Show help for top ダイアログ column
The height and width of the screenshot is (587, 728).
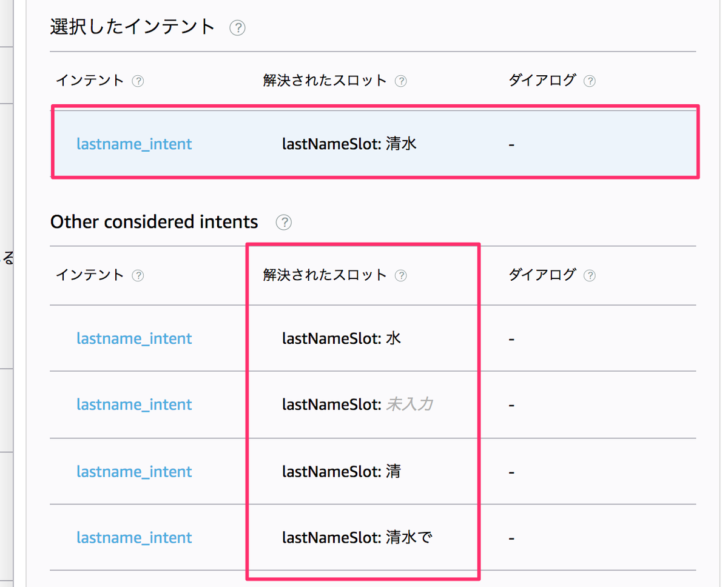pyautogui.click(x=589, y=81)
